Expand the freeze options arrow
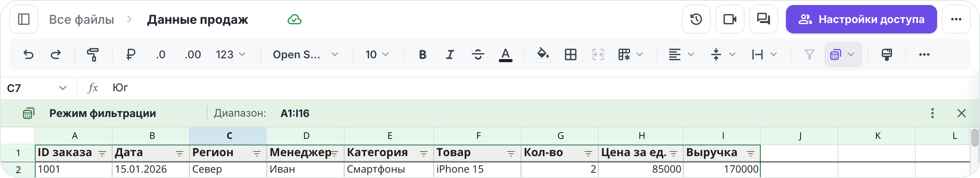Screen dimensions: 980x178 [640, 54]
